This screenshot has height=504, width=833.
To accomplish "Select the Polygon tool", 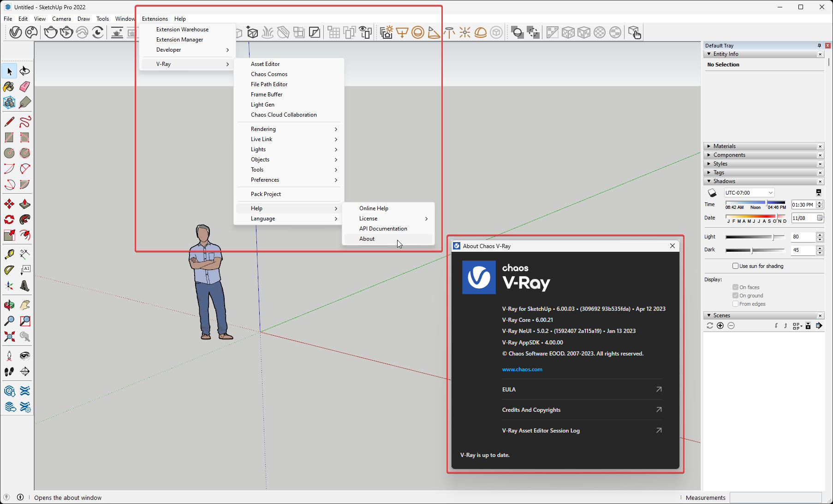I will point(25,153).
